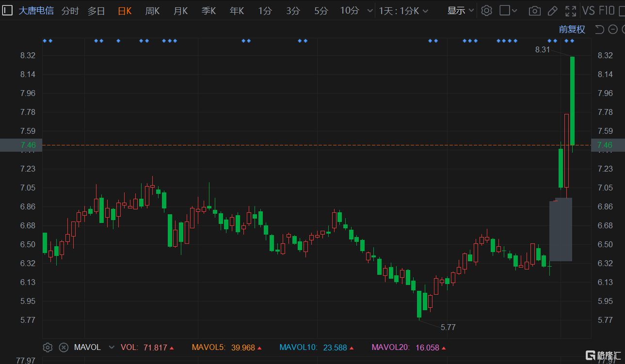Switch to the 10分 minute chart
The image size is (625, 364).
click(350, 11)
